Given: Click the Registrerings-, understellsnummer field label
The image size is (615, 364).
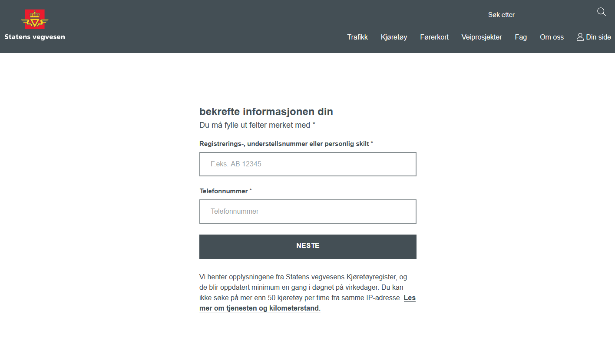Looking at the screenshot, I should click(x=284, y=144).
